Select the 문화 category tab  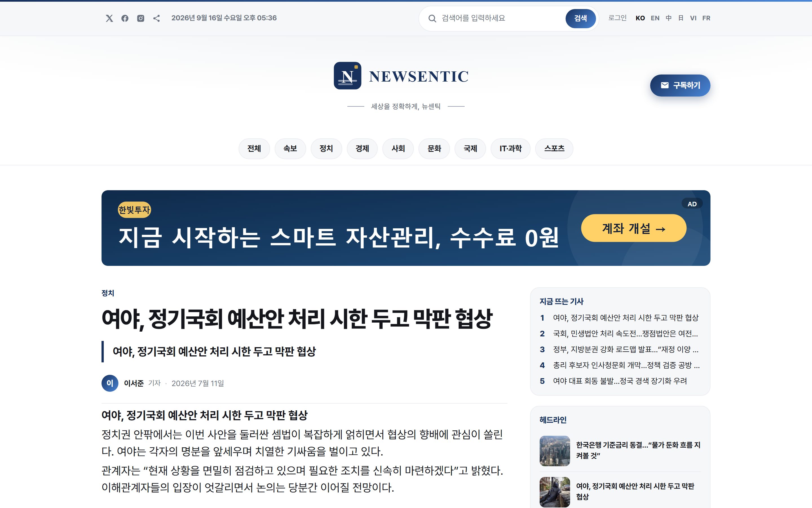point(434,148)
